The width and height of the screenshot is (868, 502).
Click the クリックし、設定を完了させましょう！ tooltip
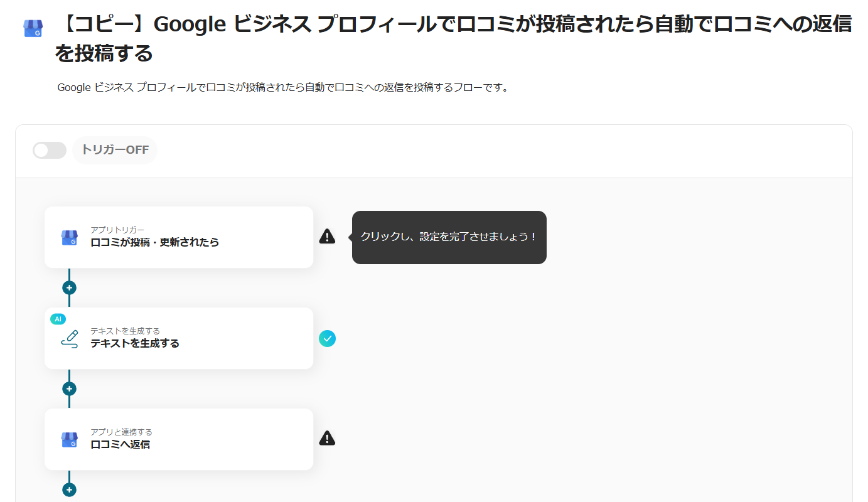tap(449, 237)
